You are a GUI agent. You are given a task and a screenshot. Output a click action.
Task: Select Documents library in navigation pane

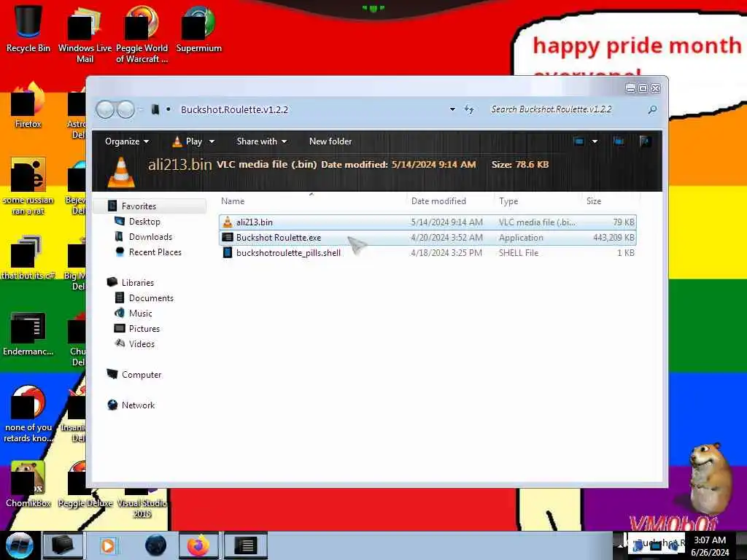tap(151, 298)
